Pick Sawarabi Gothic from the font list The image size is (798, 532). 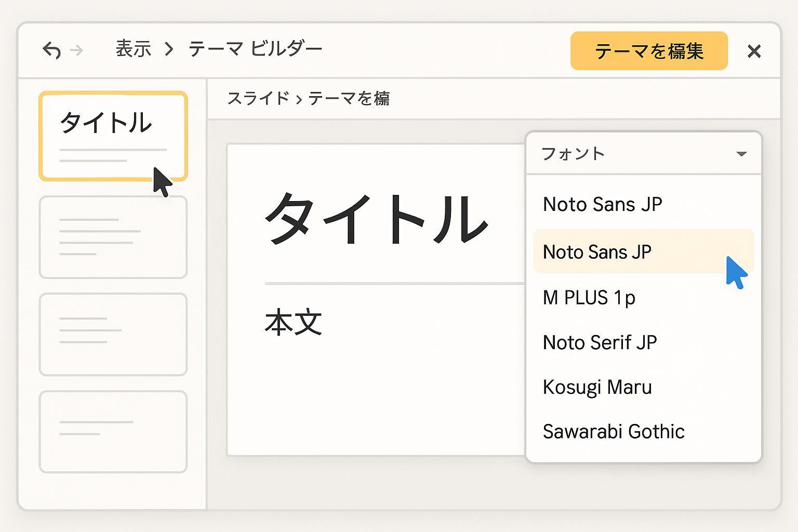click(614, 432)
